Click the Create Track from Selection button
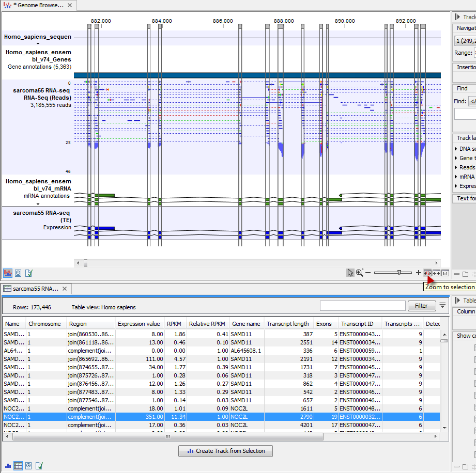The height and width of the screenshot is (473, 476). click(225, 451)
